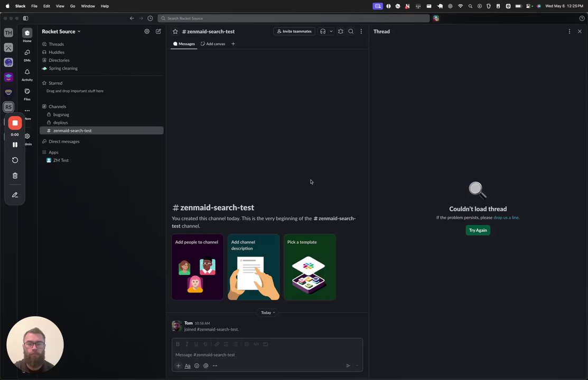Open the Messages tab
The width and height of the screenshot is (588, 380).
point(184,44)
